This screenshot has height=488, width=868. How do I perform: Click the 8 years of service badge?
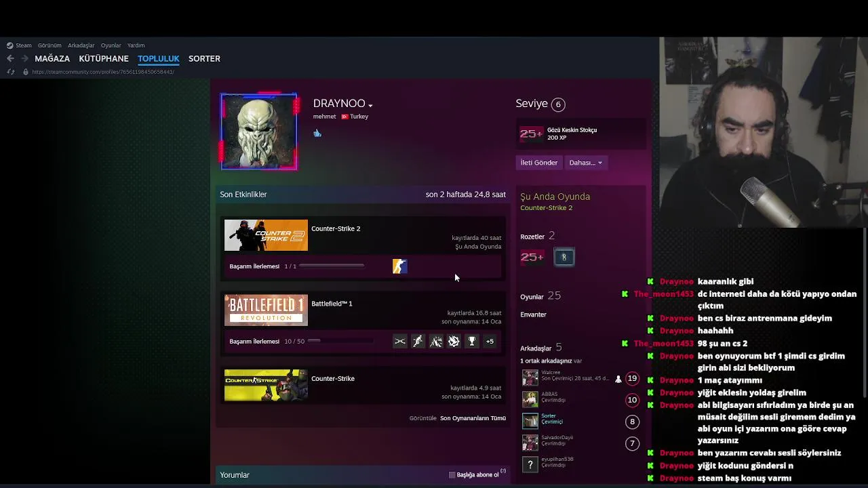(x=564, y=257)
